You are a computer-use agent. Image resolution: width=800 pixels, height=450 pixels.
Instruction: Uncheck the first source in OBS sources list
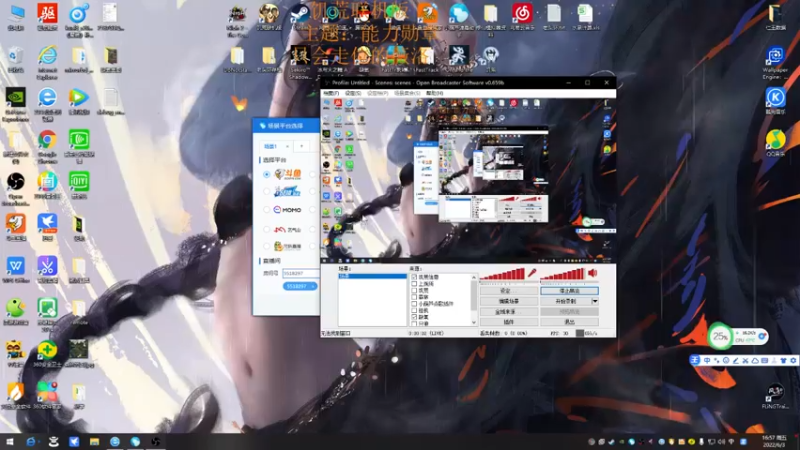click(x=414, y=277)
